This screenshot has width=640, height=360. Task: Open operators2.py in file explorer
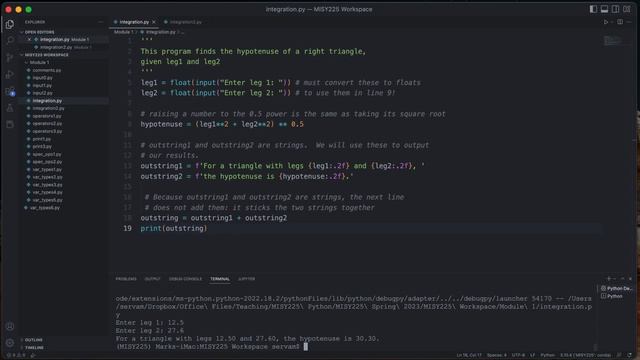(47, 123)
